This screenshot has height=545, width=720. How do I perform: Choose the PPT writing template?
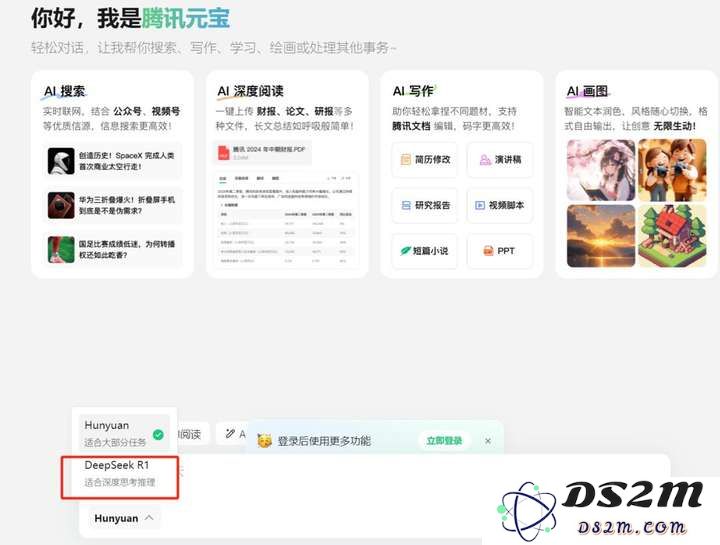pos(500,251)
